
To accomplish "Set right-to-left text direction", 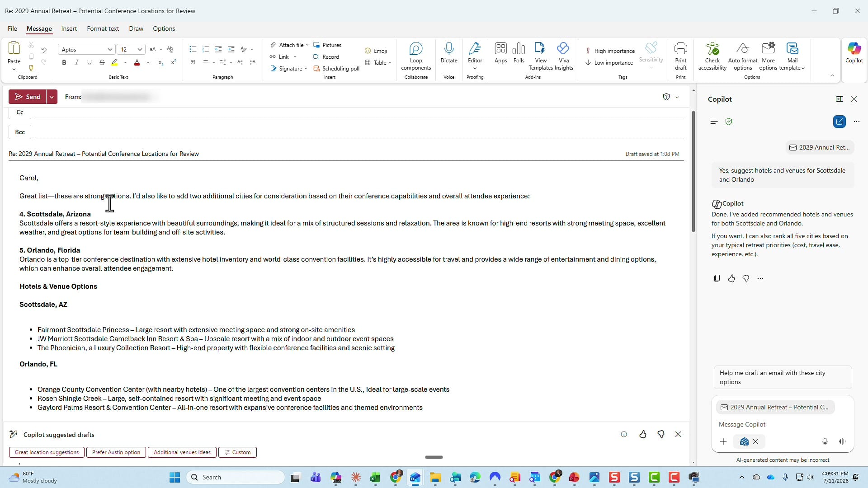I will point(253,62).
